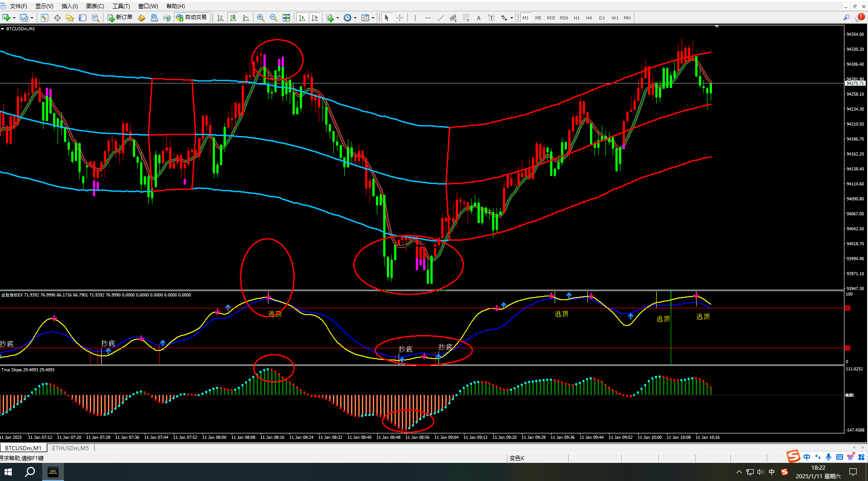
Task: Open the alerts notification icon with red badge
Action: pos(859,17)
